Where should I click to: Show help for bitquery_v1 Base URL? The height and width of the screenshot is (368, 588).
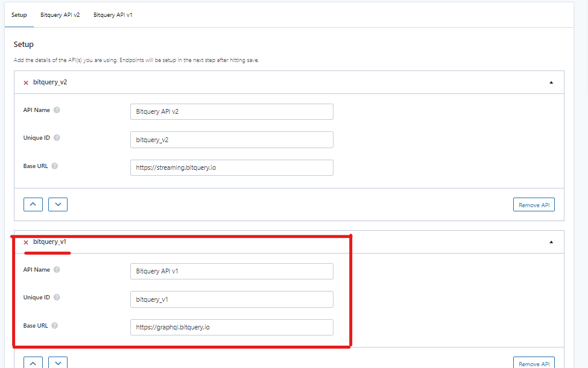tap(55, 325)
